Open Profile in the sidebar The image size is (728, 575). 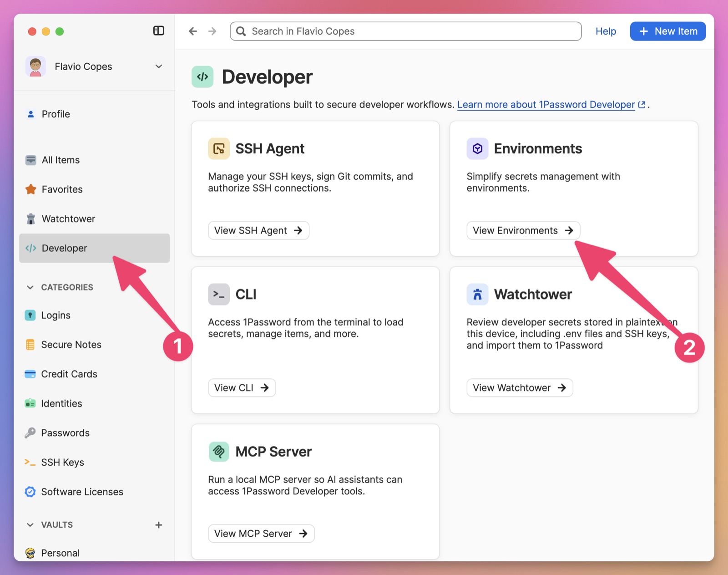94,114
